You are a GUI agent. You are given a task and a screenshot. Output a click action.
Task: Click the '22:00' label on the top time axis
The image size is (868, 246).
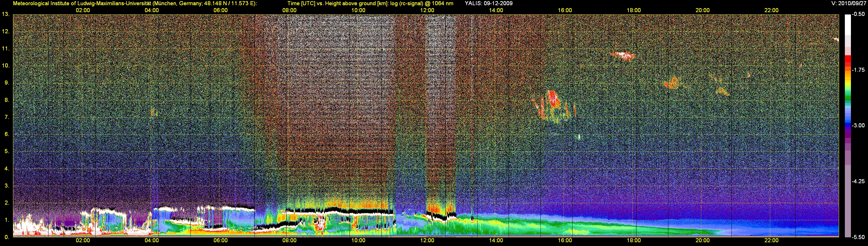tap(771, 10)
